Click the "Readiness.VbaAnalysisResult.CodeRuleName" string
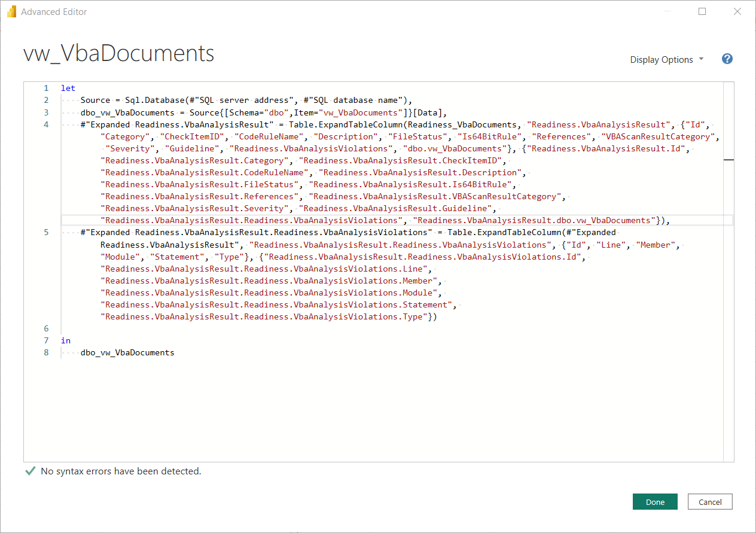This screenshot has width=756, height=533. [x=205, y=172]
